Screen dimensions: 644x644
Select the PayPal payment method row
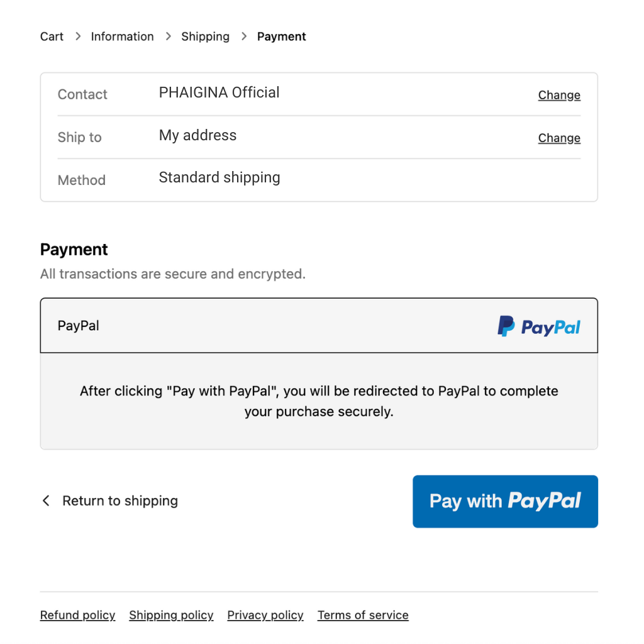pos(318,326)
